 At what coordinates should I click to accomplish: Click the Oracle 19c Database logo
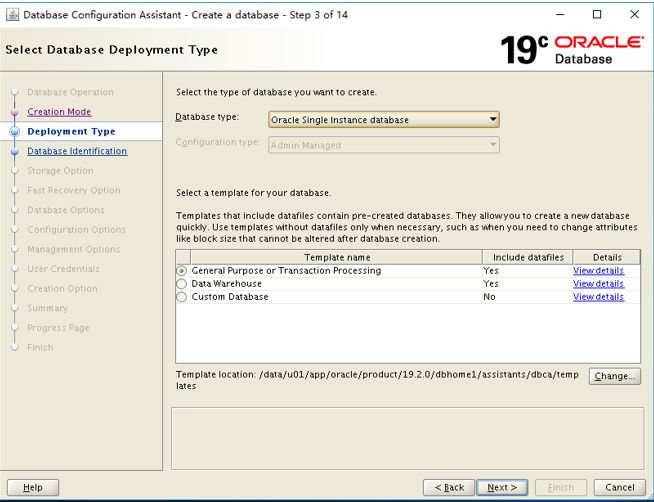click(571, 49)
